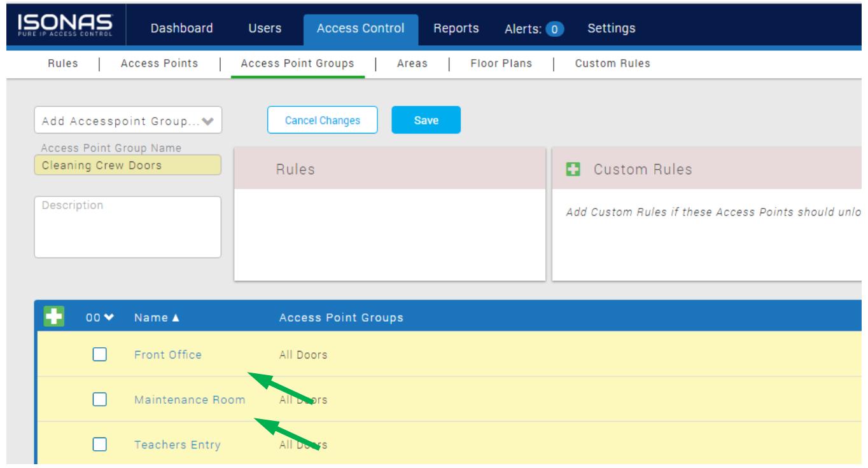Open Maintenance Room access point link
The height and width of the screenshot is (468, 868).
tap(190, 400)
